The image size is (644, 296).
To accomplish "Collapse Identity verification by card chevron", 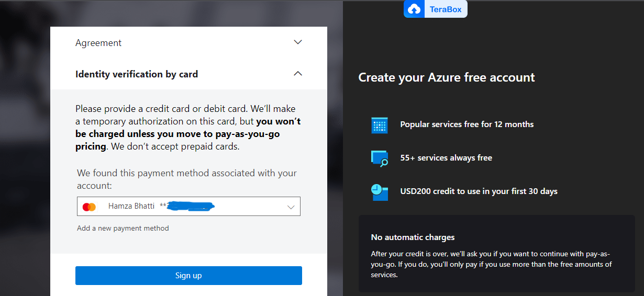I will click(x=298, y=74).
